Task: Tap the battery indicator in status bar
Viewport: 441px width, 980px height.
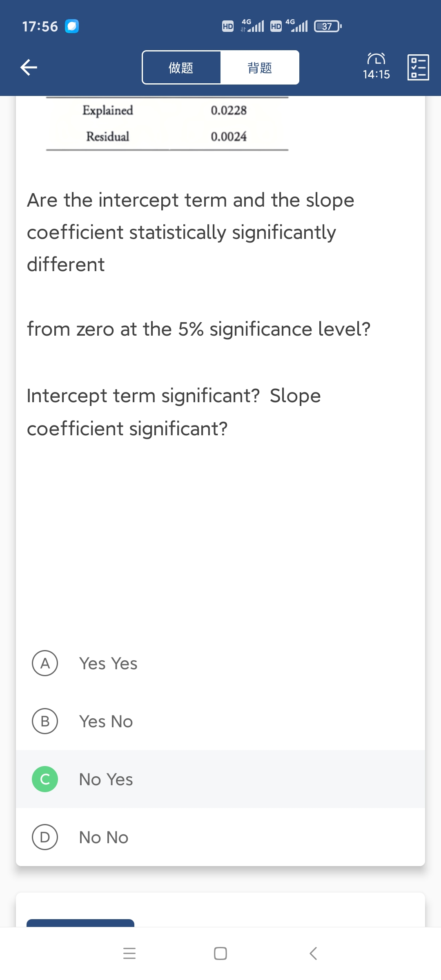Action: click(327, 27)
